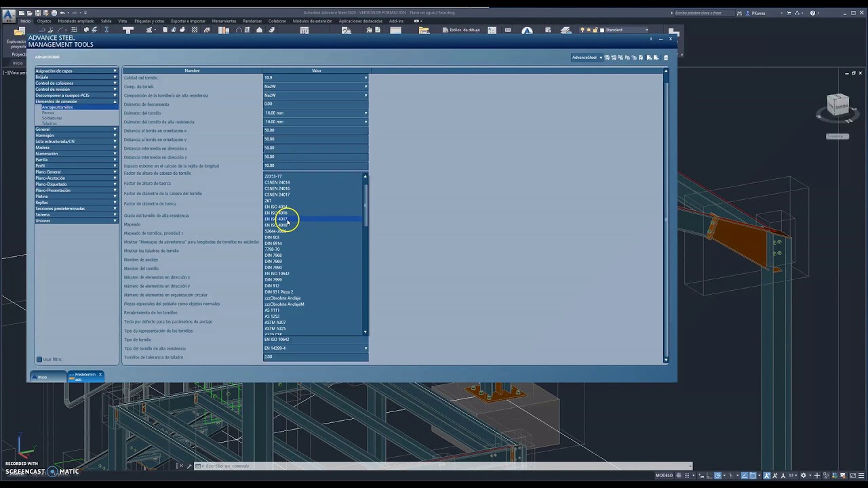Click the Autodesk App Store cart icon
This screenshot has width=868, height=488.
789,13
